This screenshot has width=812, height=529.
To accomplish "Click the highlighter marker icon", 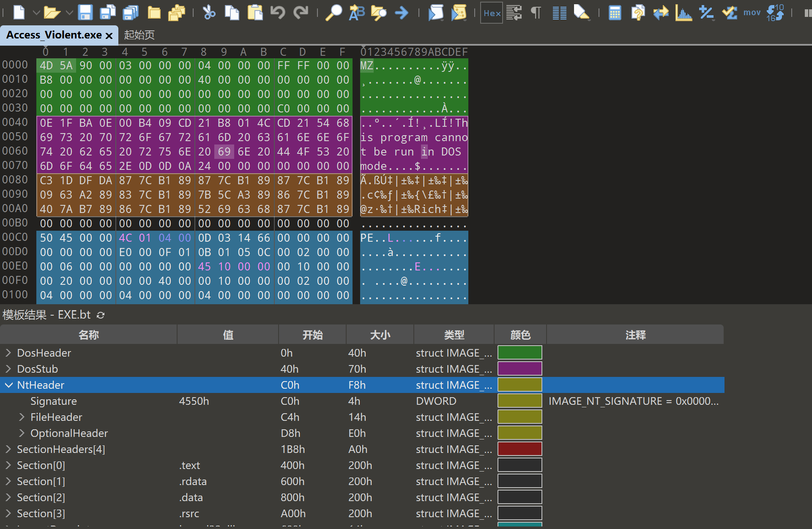I will coord(582,13).
